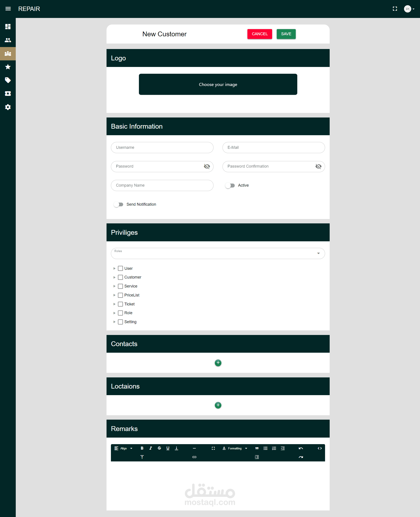
Task: Toggle strikethrough in the Remarks editor
Action: tap(159, 448)
